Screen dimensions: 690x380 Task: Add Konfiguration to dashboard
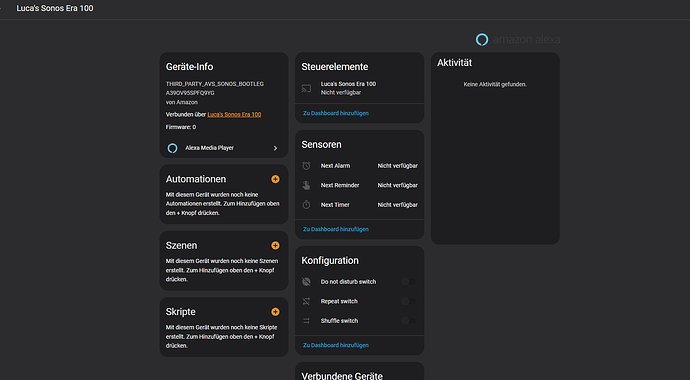[x=336, y=345]
